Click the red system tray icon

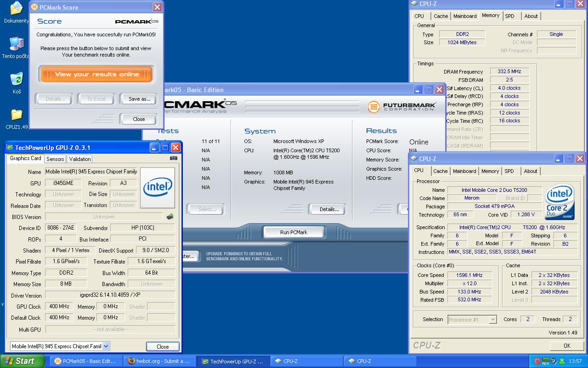[x=537, y=361]
